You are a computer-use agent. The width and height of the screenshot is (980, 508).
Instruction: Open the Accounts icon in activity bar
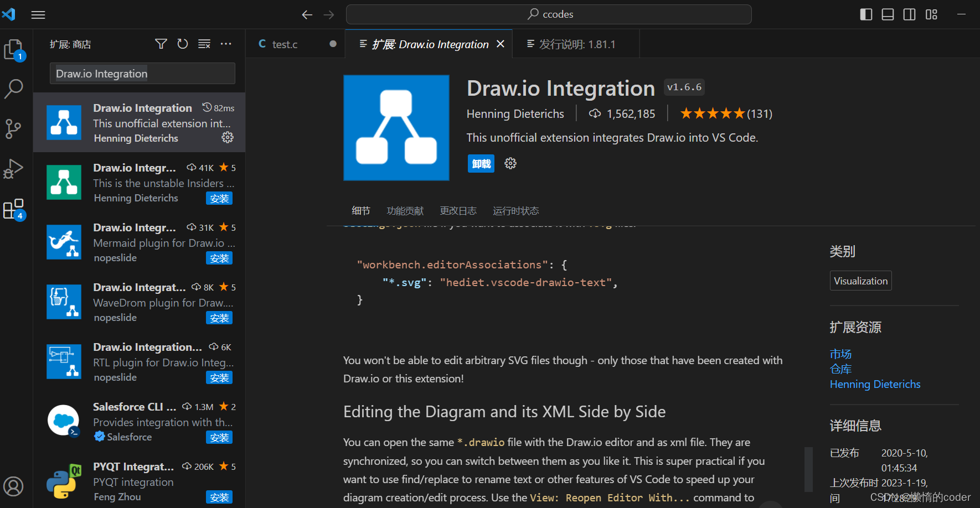click(x=14, y=486)
